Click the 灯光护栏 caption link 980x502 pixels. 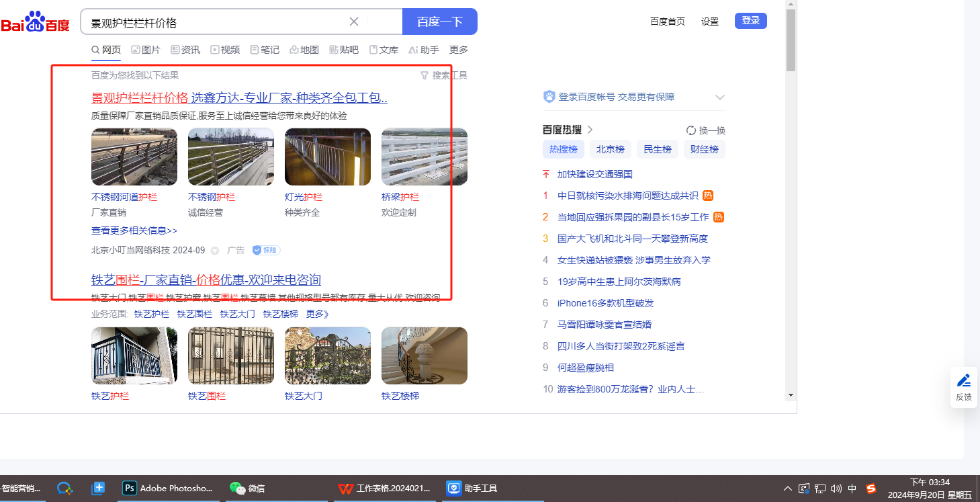[304, 197]
